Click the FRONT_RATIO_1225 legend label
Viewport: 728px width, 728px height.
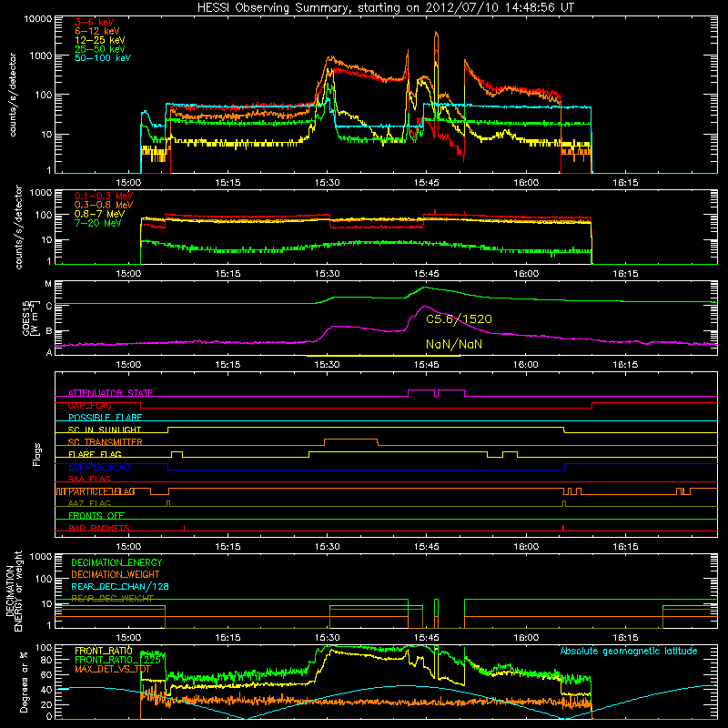pos(118,660)
